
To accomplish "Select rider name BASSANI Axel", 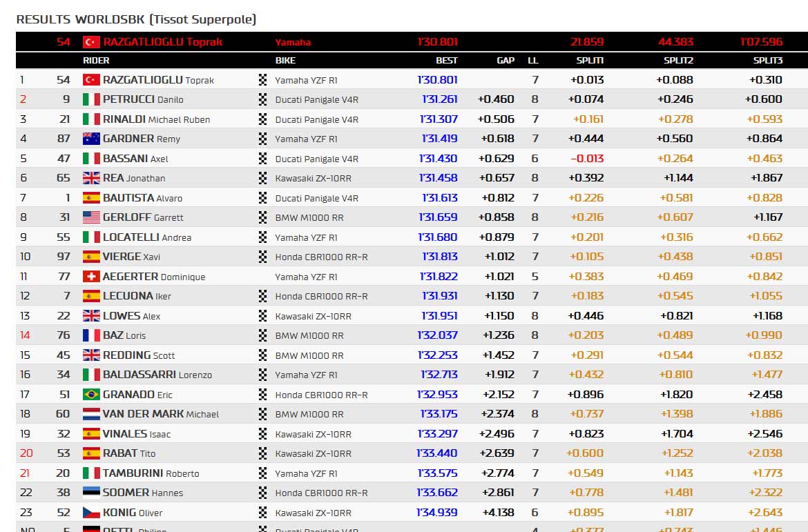I will pyautogui.click(x=135, y=158).
